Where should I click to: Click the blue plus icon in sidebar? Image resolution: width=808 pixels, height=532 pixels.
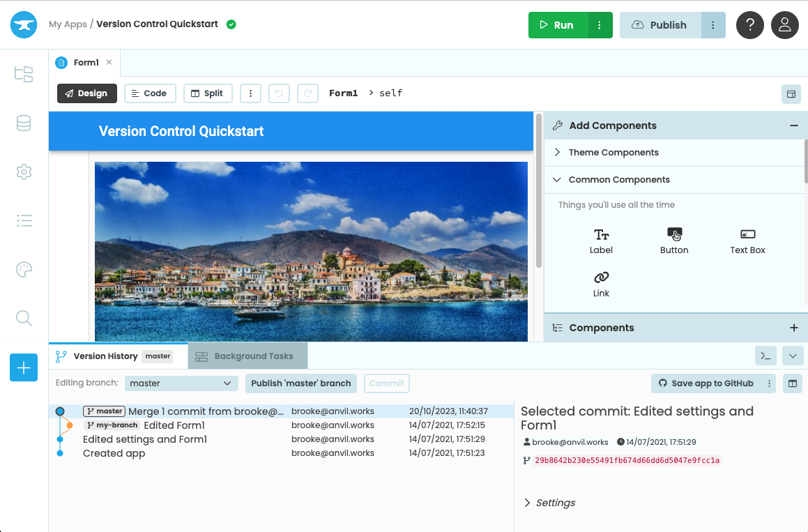pos(24,367)
